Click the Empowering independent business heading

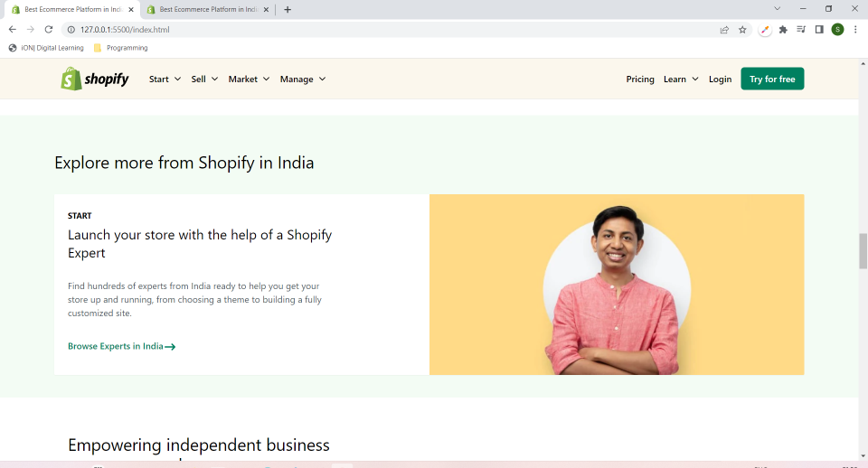point(199,445)
